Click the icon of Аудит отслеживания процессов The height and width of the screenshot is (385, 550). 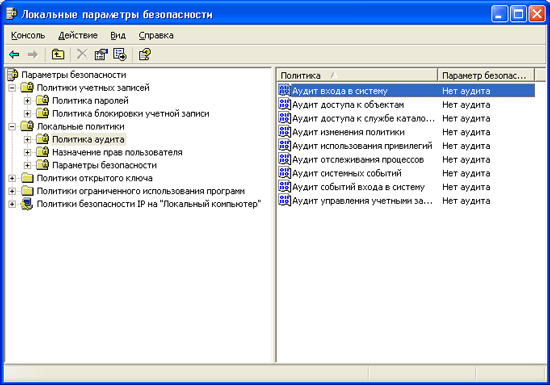coord(284,159)
